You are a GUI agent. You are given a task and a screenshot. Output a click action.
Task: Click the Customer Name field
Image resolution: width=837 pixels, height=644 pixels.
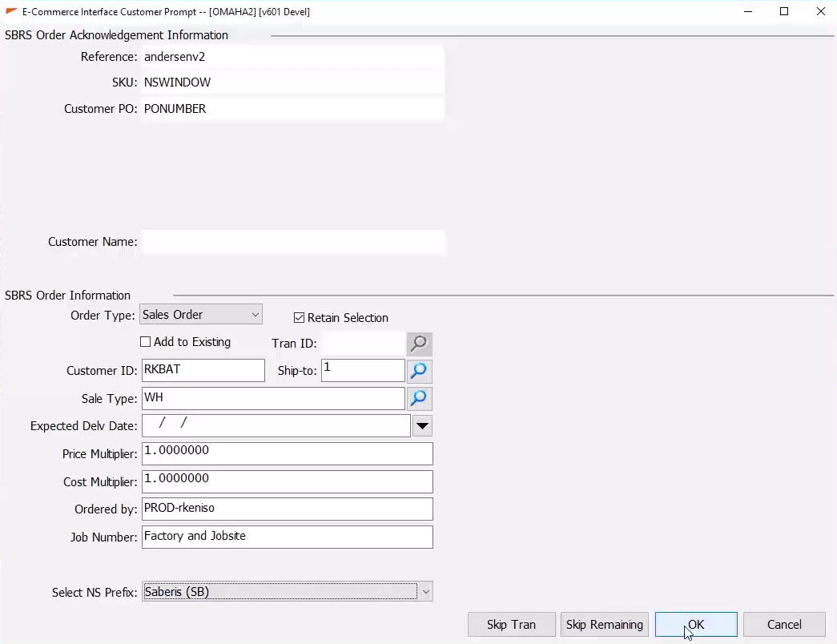[292, 242]
